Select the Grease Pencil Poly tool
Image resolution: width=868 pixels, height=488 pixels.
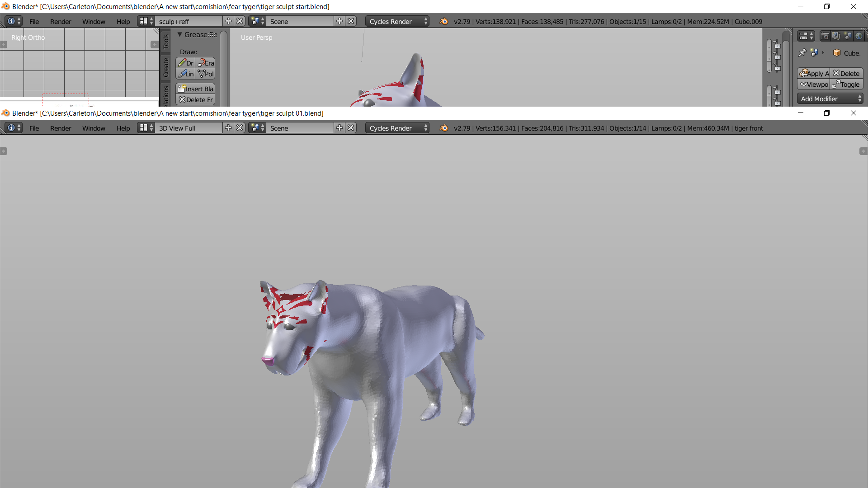(206, 74)
